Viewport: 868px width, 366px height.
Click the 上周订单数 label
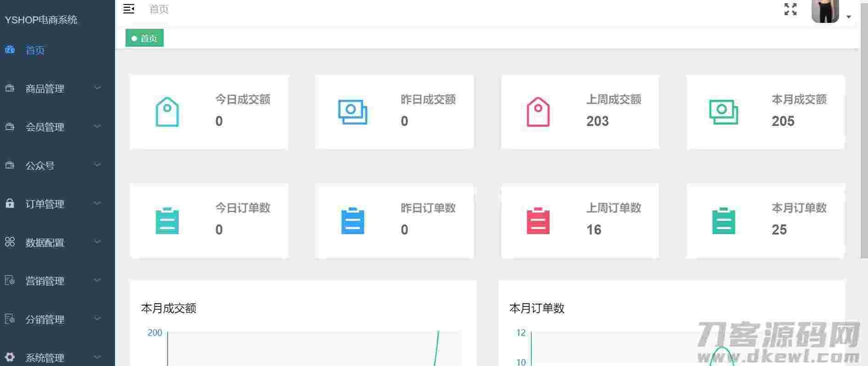click(x=614, y=208)
